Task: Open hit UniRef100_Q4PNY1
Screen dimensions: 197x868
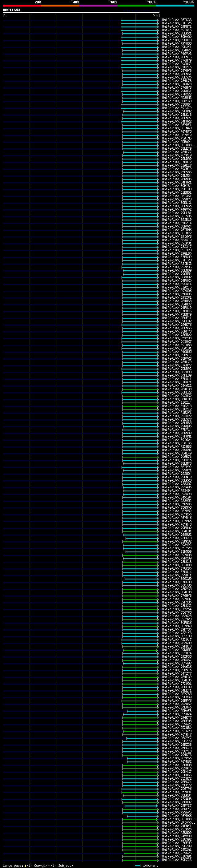Action: click(x=177, y=826)
